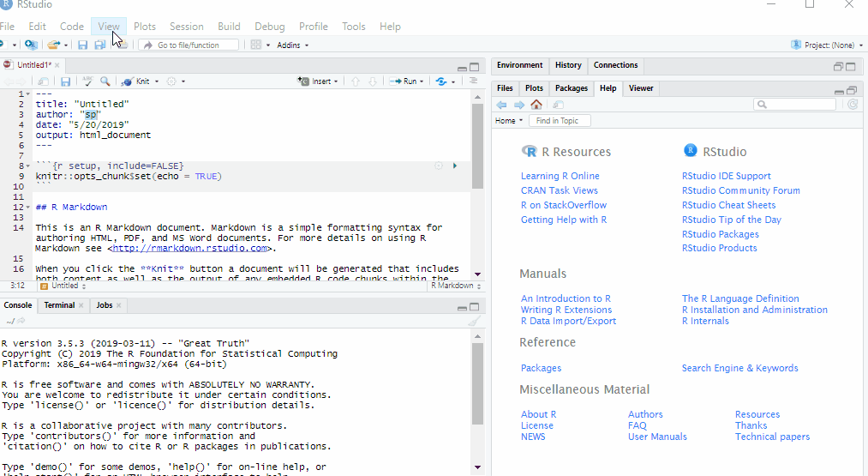
Task: Maximize the console pane
Action: point(475,307)
